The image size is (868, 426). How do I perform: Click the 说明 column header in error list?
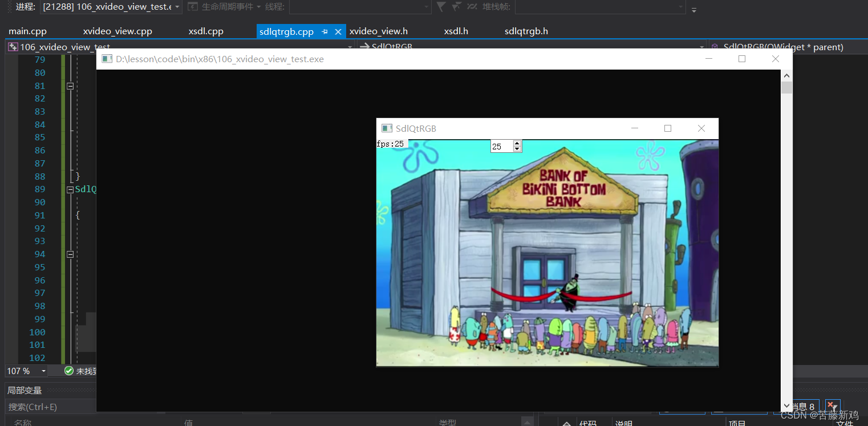(x=624, y=423)
